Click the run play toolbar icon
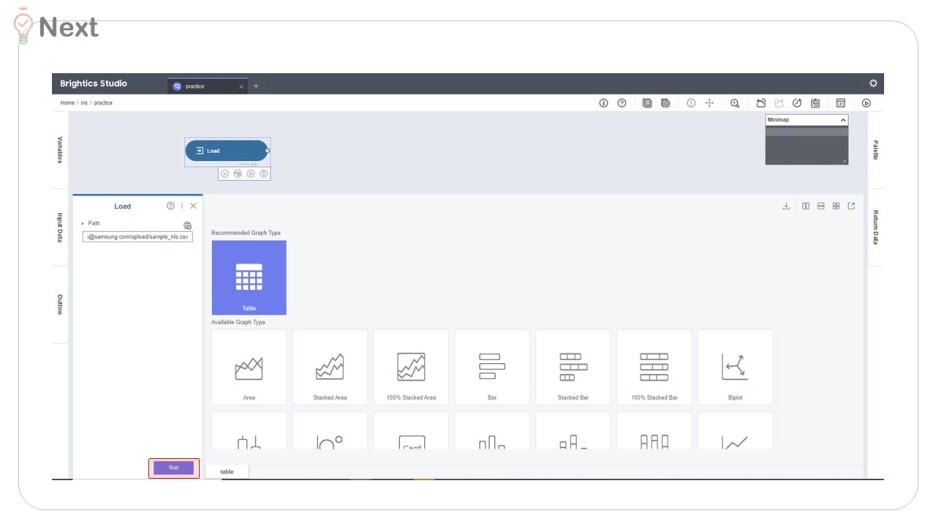Viewport: 936px width, 527px height. [866, 103]
